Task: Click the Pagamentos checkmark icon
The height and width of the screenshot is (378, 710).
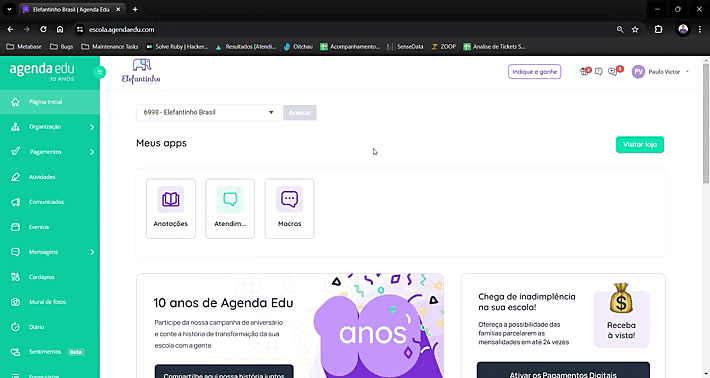Action: [x=15, y=152]
